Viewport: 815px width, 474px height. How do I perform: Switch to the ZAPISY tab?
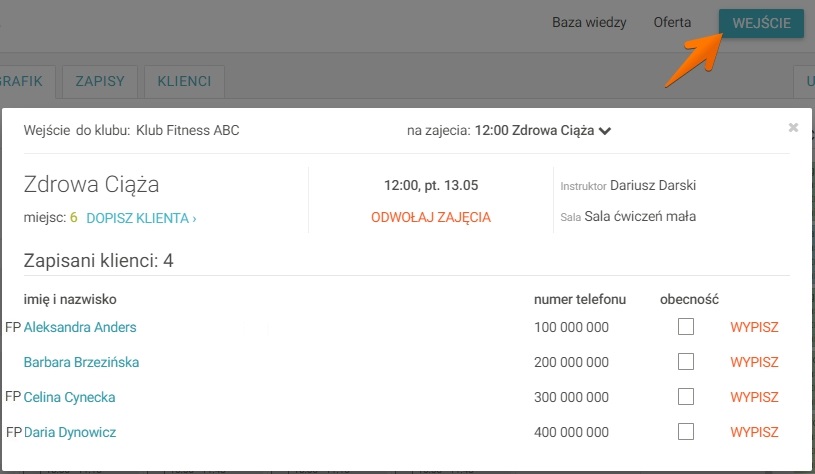coord(99,82)
